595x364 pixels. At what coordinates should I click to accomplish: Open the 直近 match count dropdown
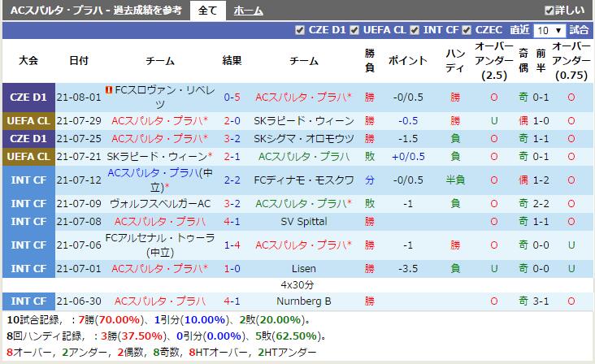(x=549, y=30)
